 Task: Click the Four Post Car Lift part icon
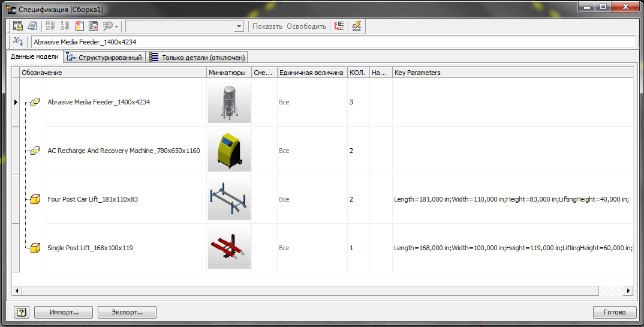click(35, 199)
